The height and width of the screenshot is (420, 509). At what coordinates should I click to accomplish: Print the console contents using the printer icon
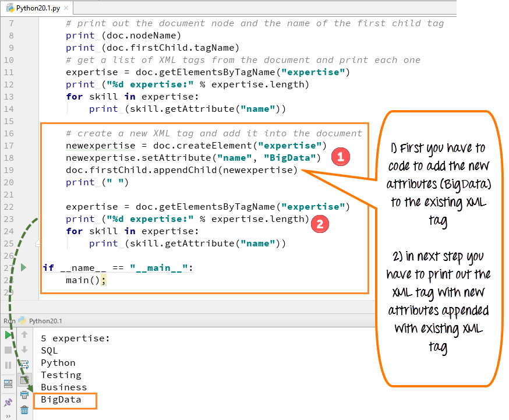pyautogui.click(x=24, y=394)
